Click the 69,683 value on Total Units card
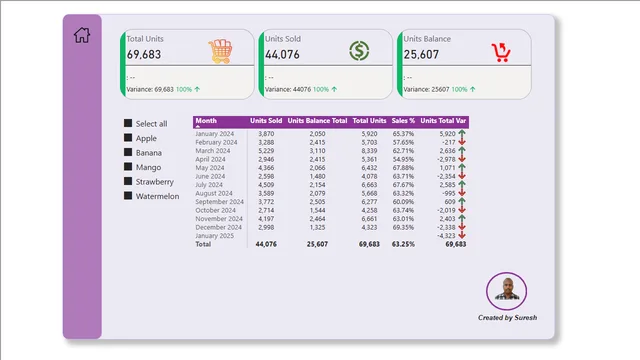The width and height of the screenshot is (640, 360). 144,54
